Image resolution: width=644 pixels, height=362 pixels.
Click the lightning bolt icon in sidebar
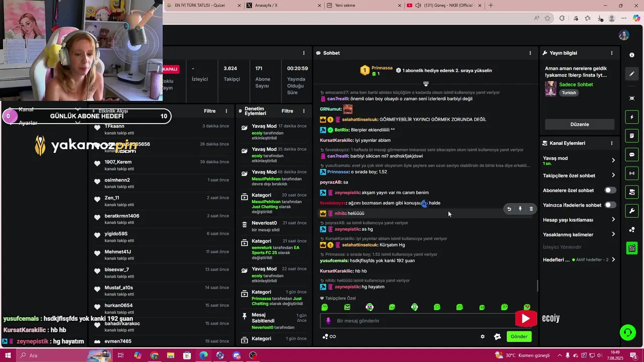pos(632,117)
